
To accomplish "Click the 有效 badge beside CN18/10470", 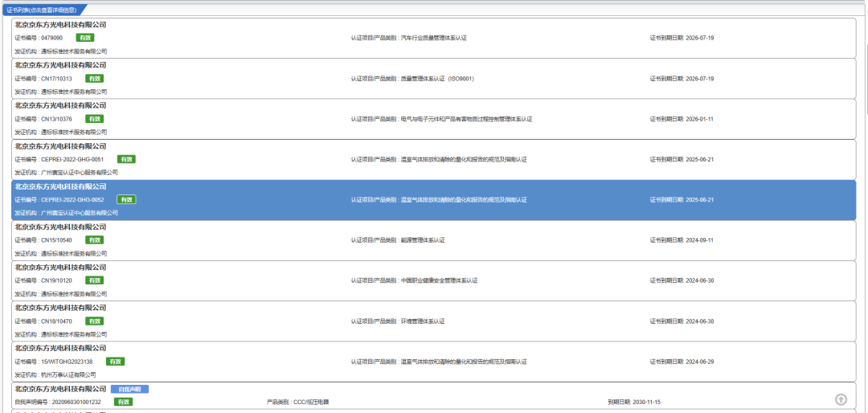I will [x=94, y=321].
